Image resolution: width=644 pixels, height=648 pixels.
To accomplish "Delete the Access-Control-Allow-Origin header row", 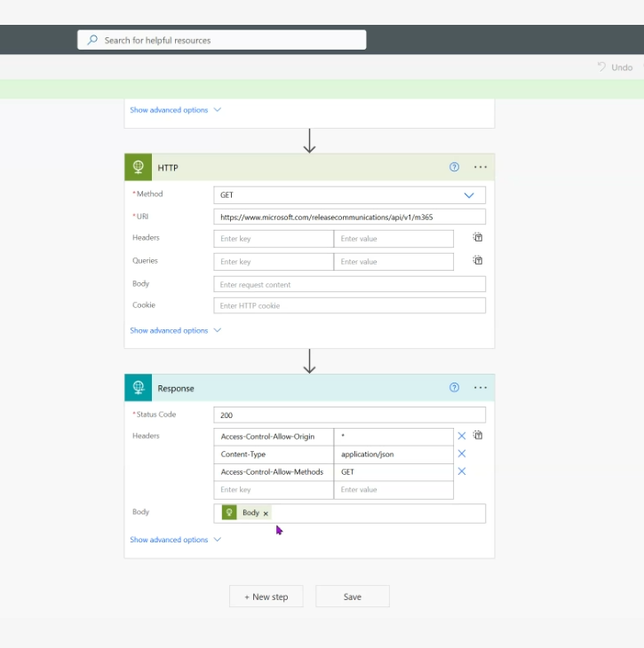I will tap(462, 436).
